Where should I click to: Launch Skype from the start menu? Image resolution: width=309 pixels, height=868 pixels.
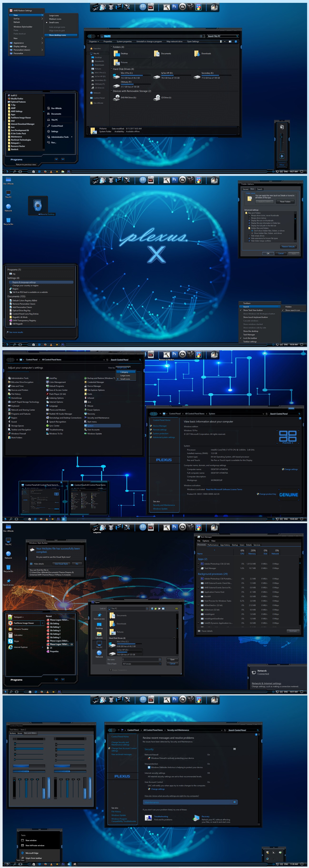click(14, 641)
